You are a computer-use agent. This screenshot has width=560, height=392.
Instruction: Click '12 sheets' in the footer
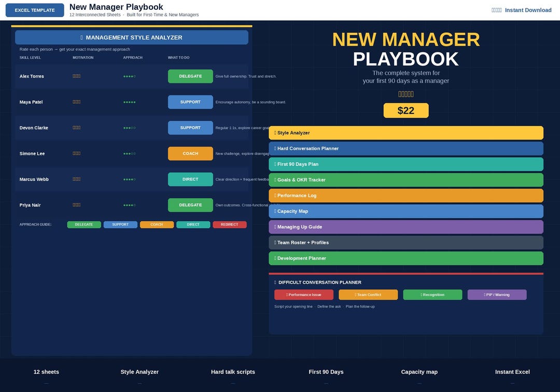46,372
